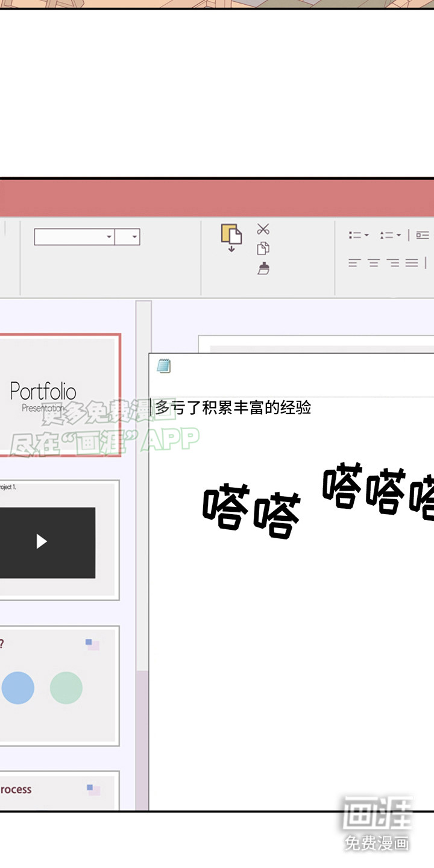Screen dimensions: 434x868
Task: Click the Notepad icon in the window title
Action: click(x=163, y=366)
